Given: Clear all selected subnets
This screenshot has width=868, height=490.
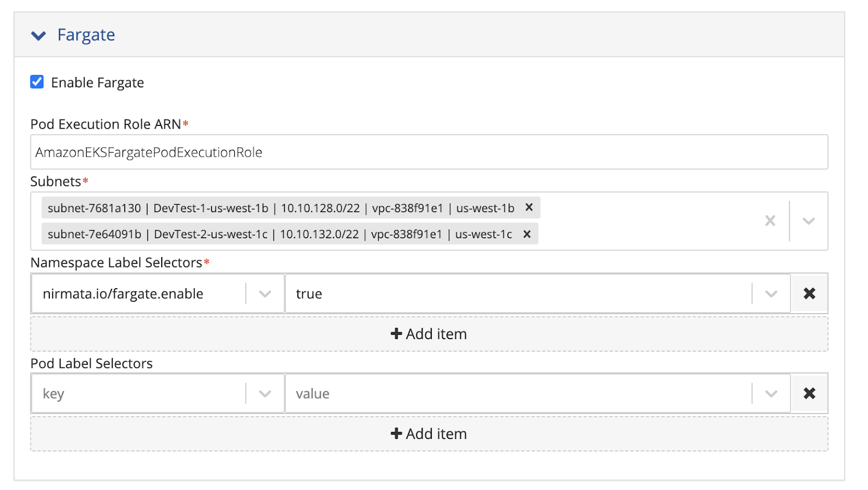Looking at the screenshot, I should pyautogui.click(x=770, y=221).
